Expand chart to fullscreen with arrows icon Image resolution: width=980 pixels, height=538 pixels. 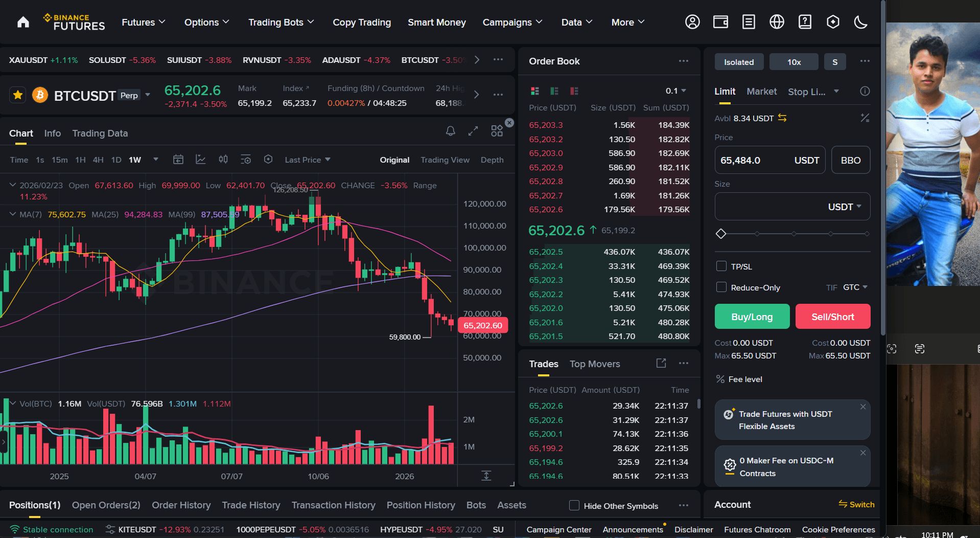(x=473, y=131)
